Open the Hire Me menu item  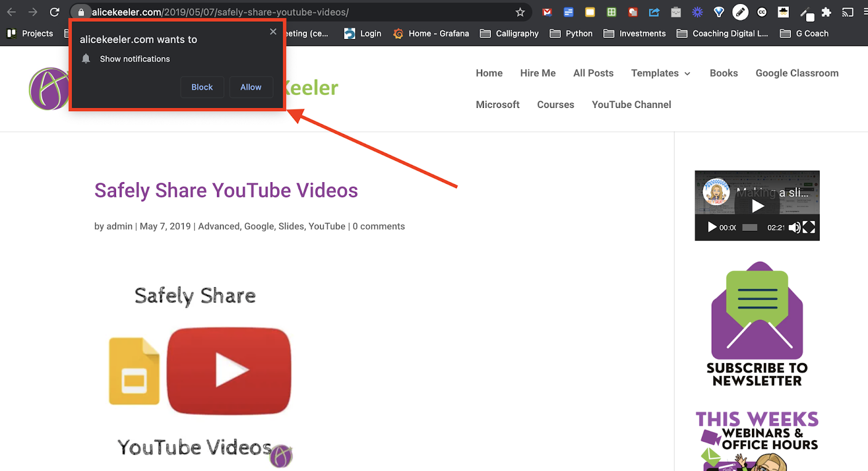538,73
